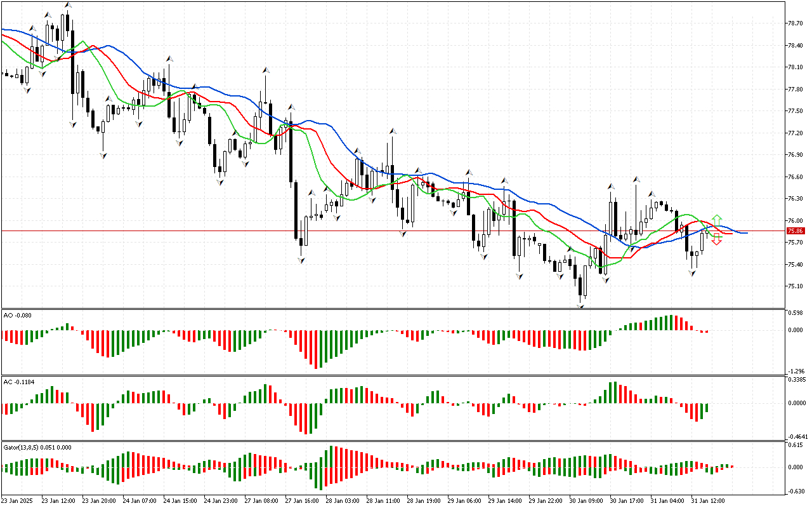The image size is (812, 508).
Task: Click the 77.20 price scale label
Action: point(796,133)
